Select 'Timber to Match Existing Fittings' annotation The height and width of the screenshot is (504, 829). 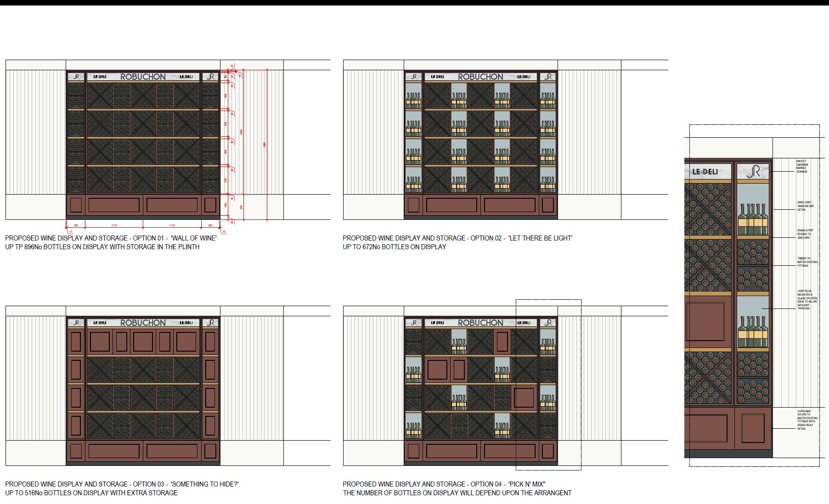click(x=807, y=262)
